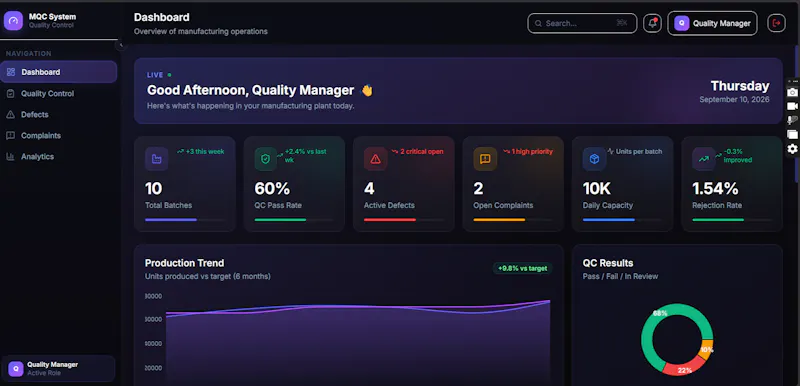Screen dimensions: 800x386
Task: Click the QC Results heading
Action: (x=608, y=263)
